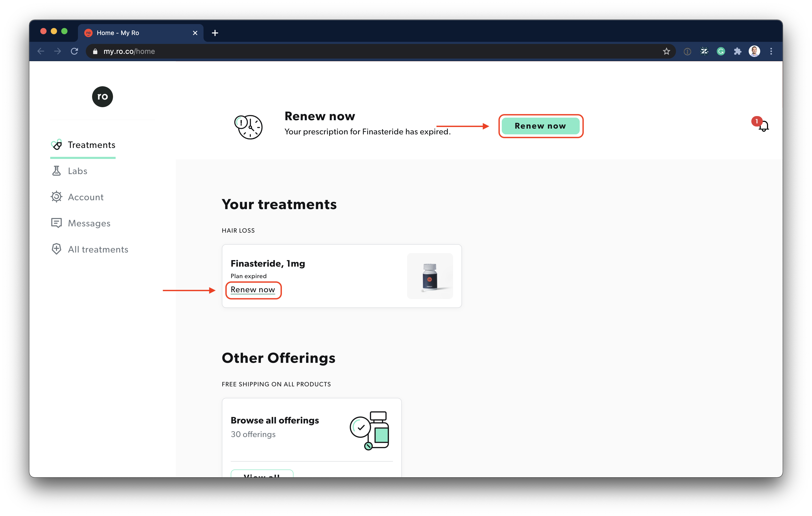
Task: Click the sparkle extension icon in the toolbar
Action: tap(704, 51)
